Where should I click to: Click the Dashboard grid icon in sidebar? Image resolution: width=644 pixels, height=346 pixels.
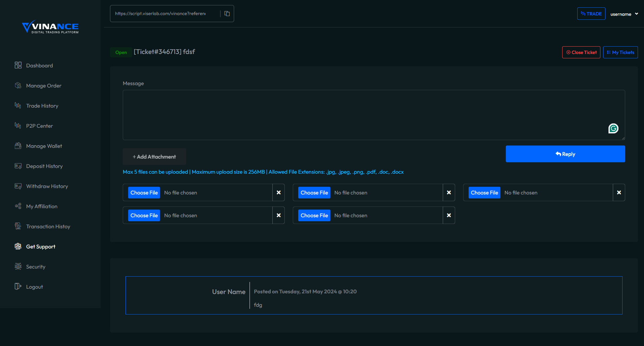[x=18, y=65]
